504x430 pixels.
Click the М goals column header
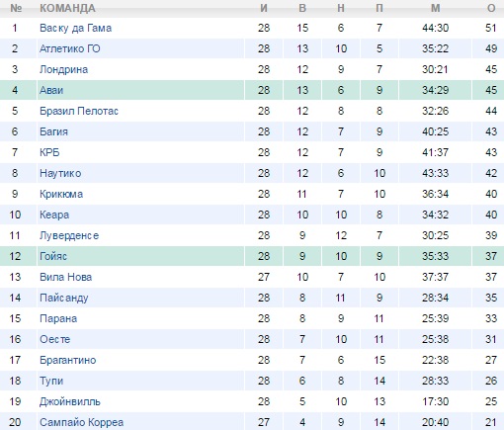[x=436, y=8]
